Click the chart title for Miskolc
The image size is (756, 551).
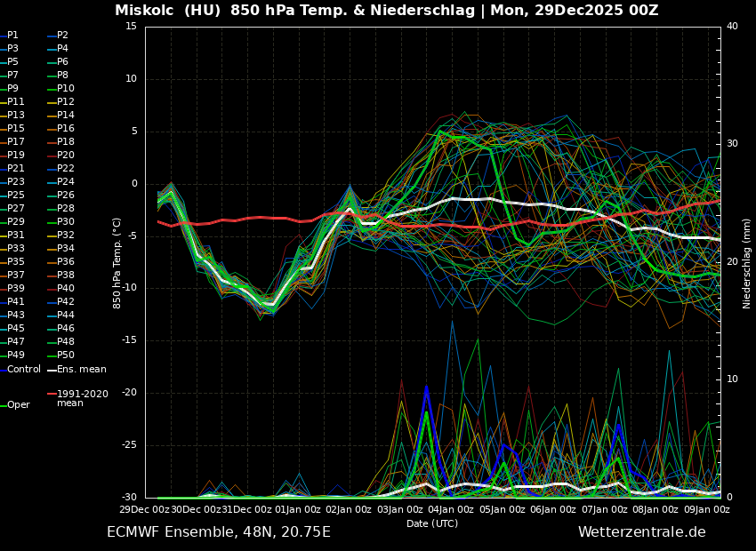click(386, 11)
